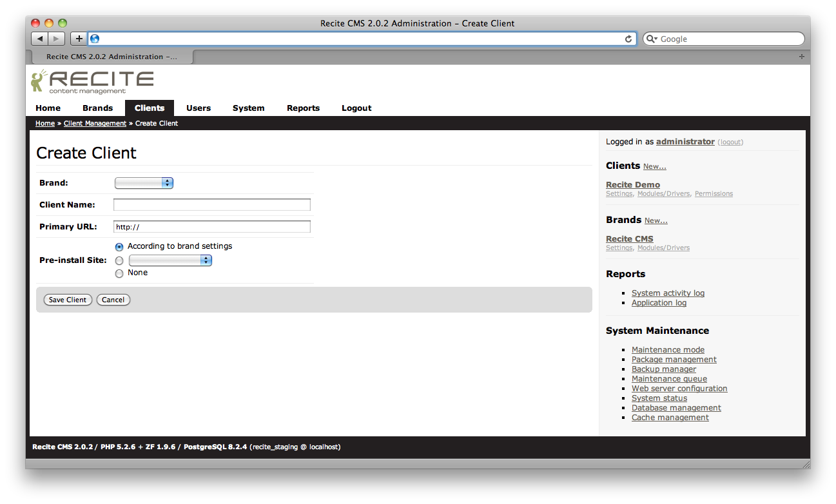This screenshot has height=504, width=836.
Task: Select According to brand settings radio
Action: point(119,247)
